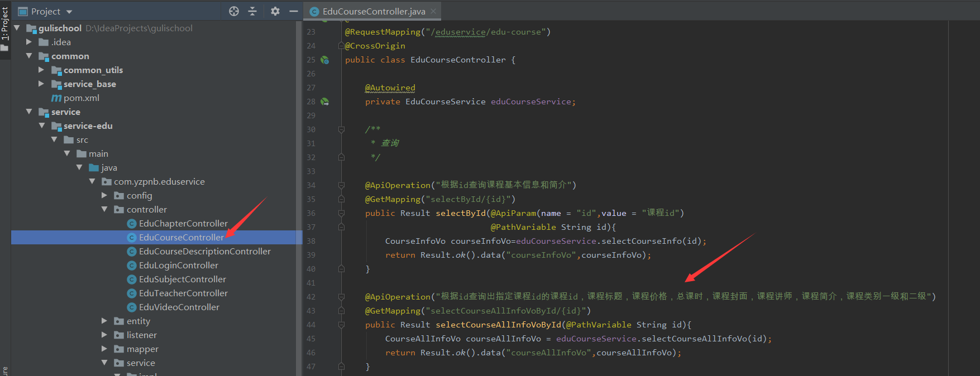Collapse the controller package
Viewport: 980px width, 376px height.
[104, 209]
